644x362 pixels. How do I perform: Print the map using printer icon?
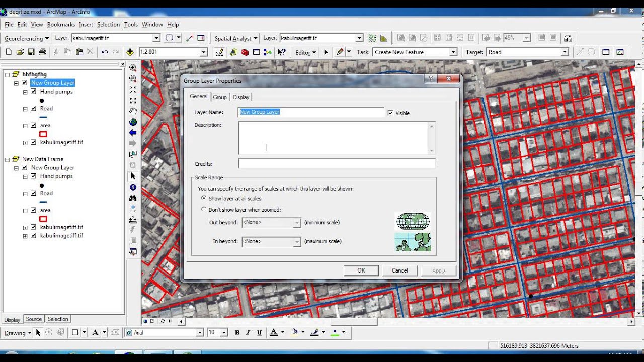pyautogui.click(x=42, y=52)
